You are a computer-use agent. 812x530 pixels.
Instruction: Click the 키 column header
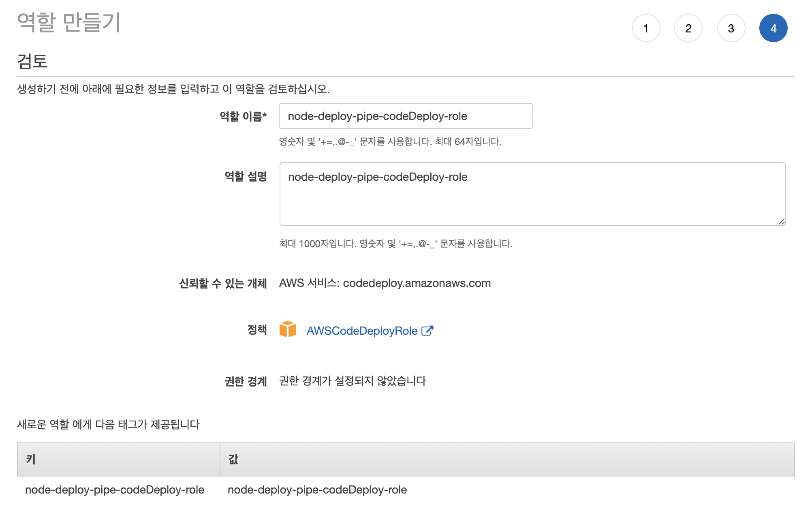click(31, 459)
